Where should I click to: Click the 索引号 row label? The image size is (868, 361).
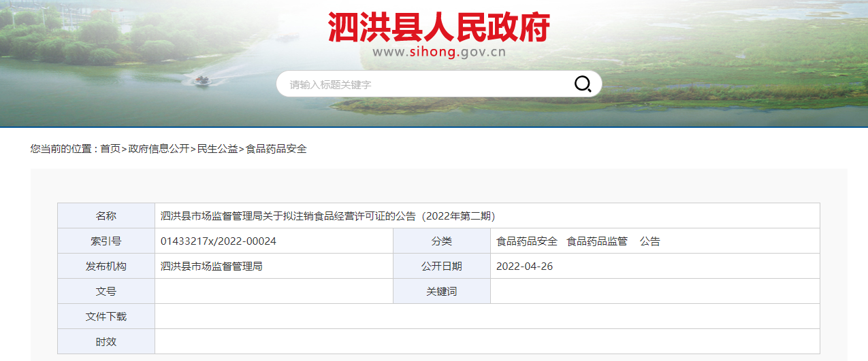106,241
